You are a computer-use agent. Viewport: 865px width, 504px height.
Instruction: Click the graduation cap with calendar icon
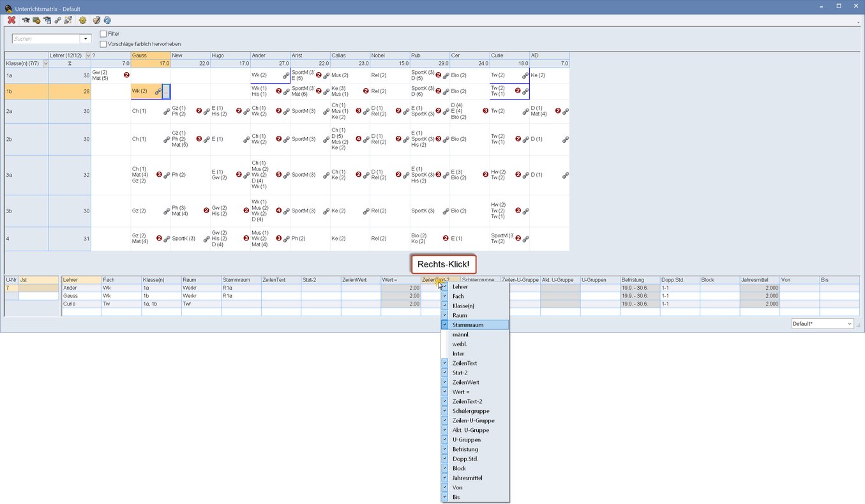pyautogui.click(x=47, y=20)
